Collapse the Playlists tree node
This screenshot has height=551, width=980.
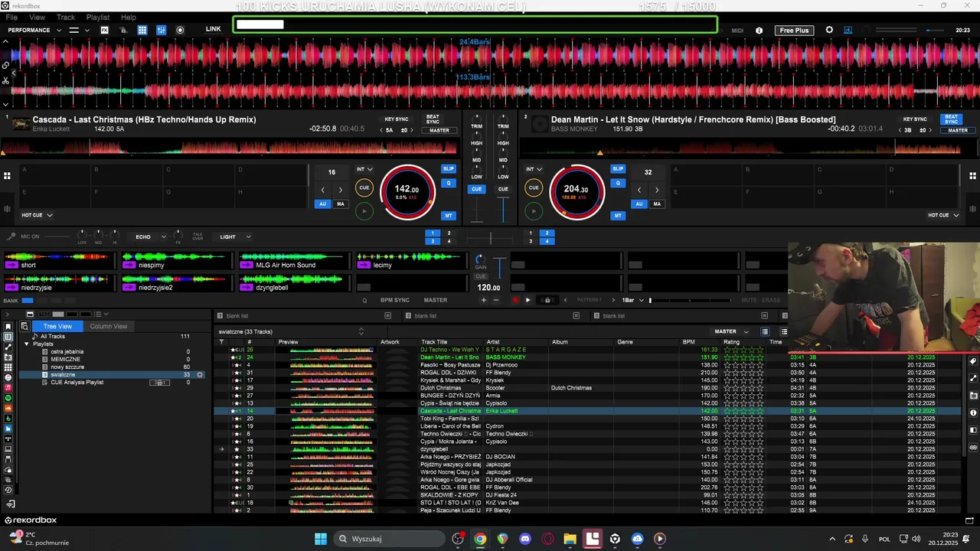coord(27,344)
